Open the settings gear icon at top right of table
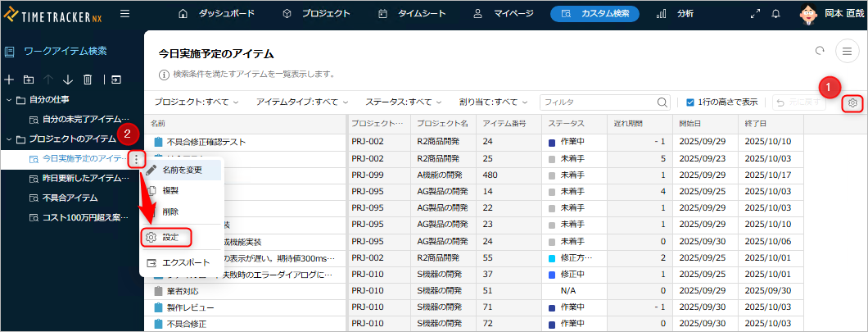 tap(852, 102)
